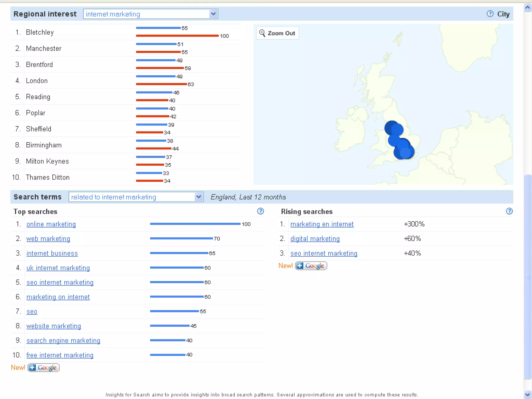This screenshot has height=399, width=532.
Task: Add Top searches via Google gadget button
Action: point(43,368)
